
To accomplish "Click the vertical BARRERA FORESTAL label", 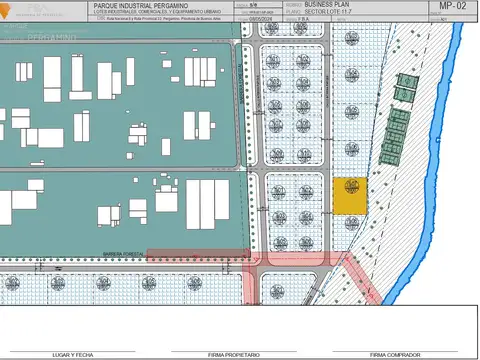I will [241, 83].
